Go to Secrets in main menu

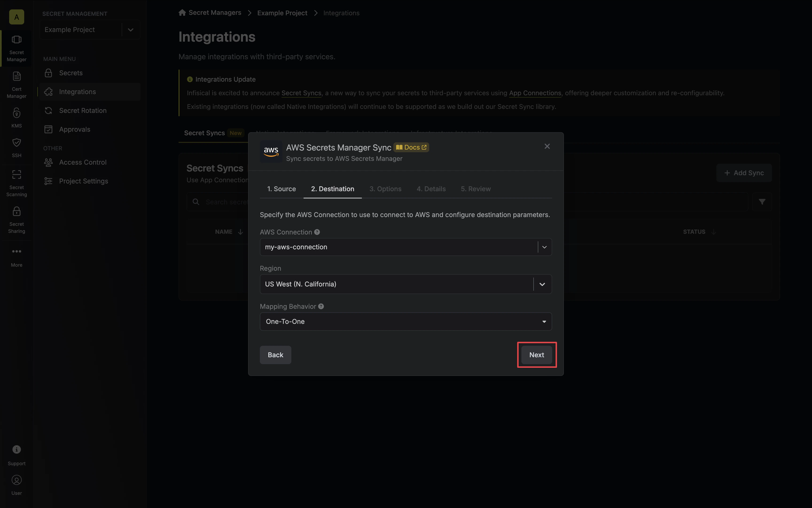coord(90,73)
